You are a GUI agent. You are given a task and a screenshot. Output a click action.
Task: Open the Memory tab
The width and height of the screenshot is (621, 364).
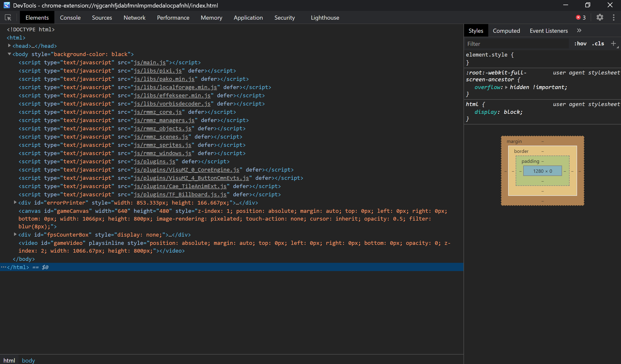(211, 17)
